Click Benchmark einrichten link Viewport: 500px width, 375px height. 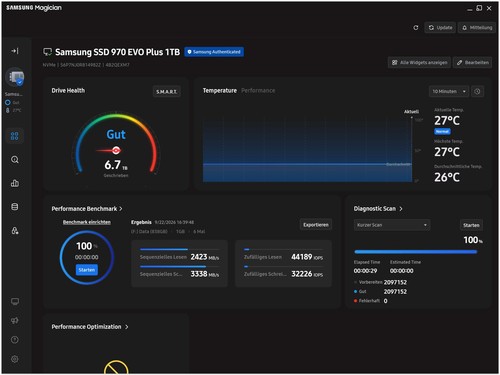(x=87, y=222)
